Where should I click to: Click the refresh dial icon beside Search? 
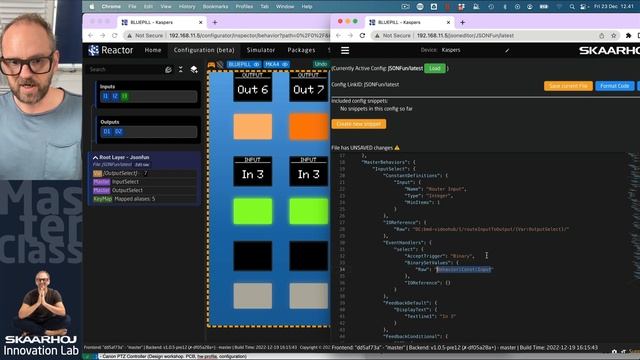168,69
